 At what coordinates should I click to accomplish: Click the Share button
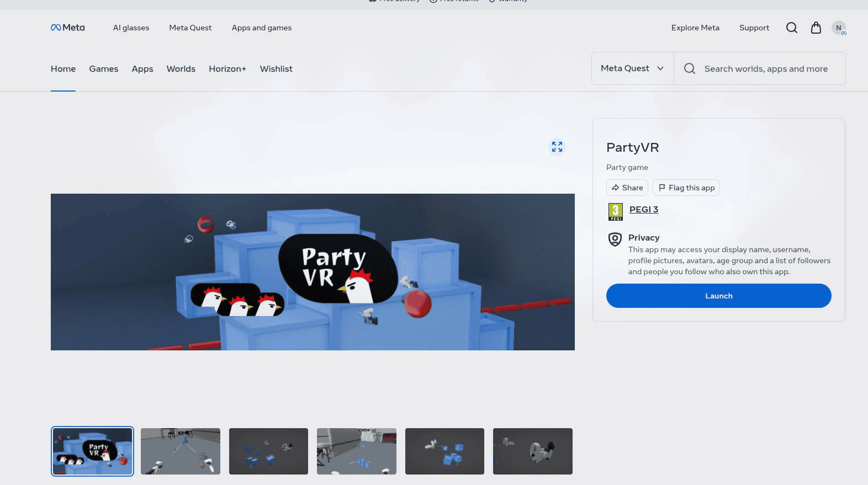627,188
